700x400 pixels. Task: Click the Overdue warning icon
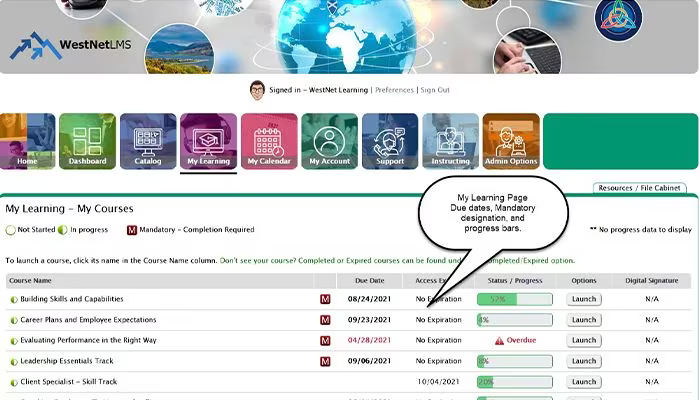499,341
